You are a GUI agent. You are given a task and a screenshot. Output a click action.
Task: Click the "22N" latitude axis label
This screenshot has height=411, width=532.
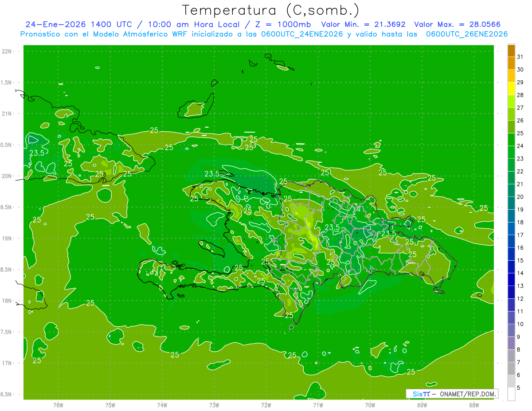coord(6,51)
